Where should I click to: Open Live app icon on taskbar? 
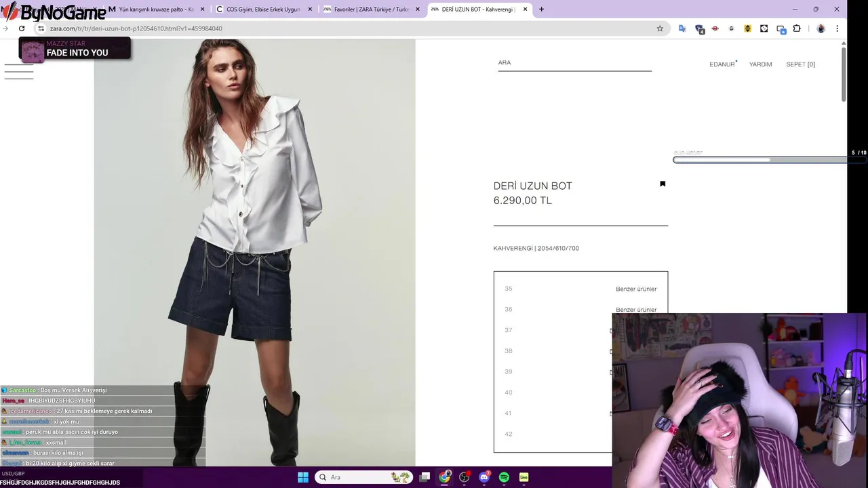tap(524, 477)
